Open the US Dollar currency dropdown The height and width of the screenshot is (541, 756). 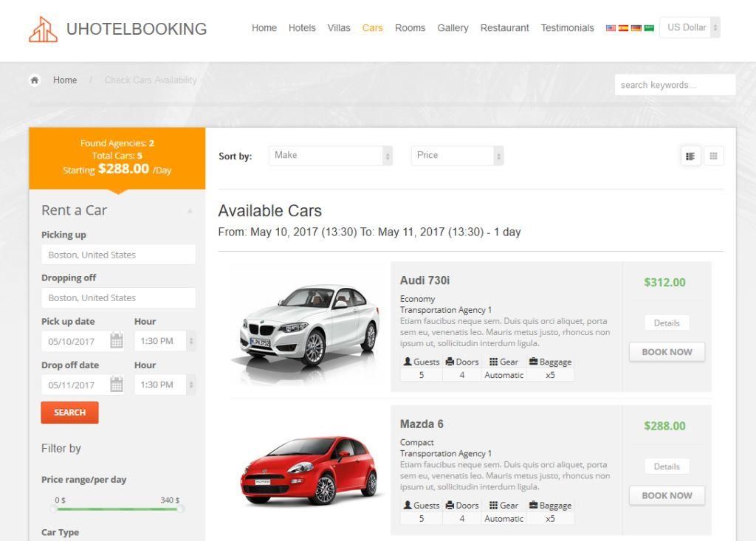coord(690,27)
